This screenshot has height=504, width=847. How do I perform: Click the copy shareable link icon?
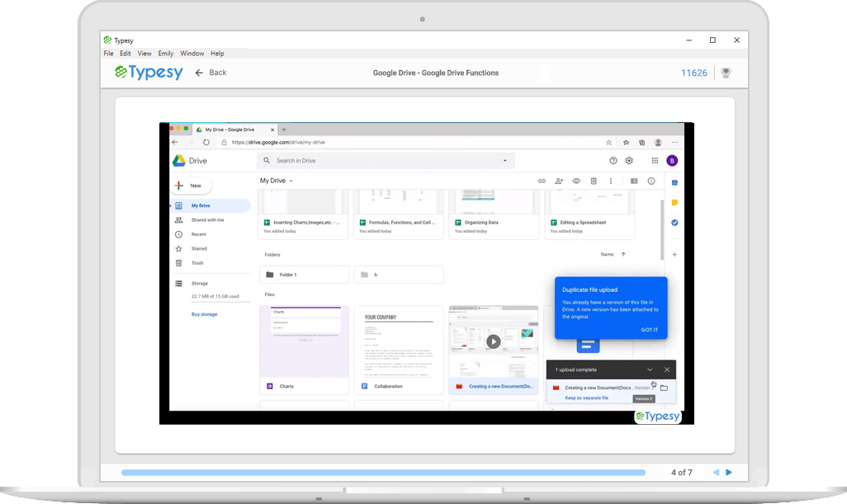[542, 181]
